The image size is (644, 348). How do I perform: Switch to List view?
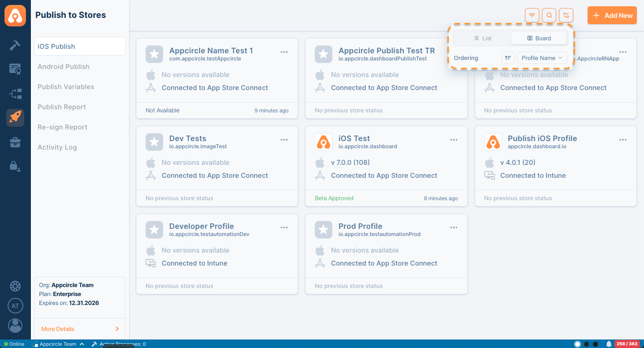(482, 39)
